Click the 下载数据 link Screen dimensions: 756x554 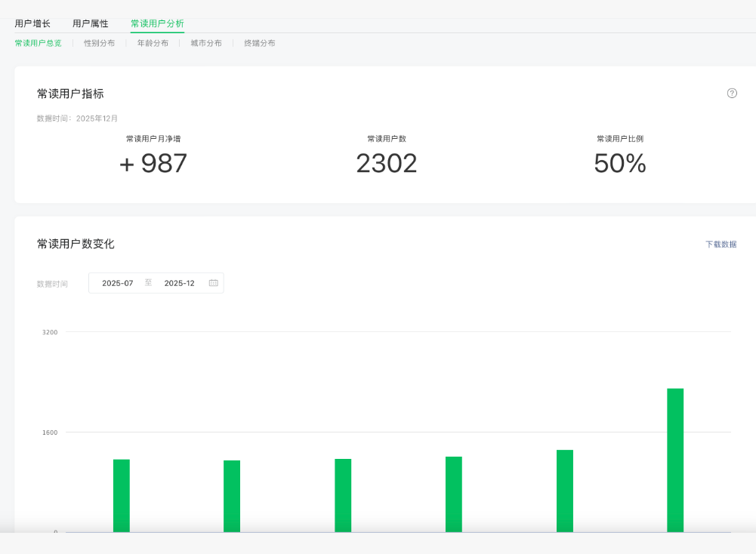[x=721, y=245]
